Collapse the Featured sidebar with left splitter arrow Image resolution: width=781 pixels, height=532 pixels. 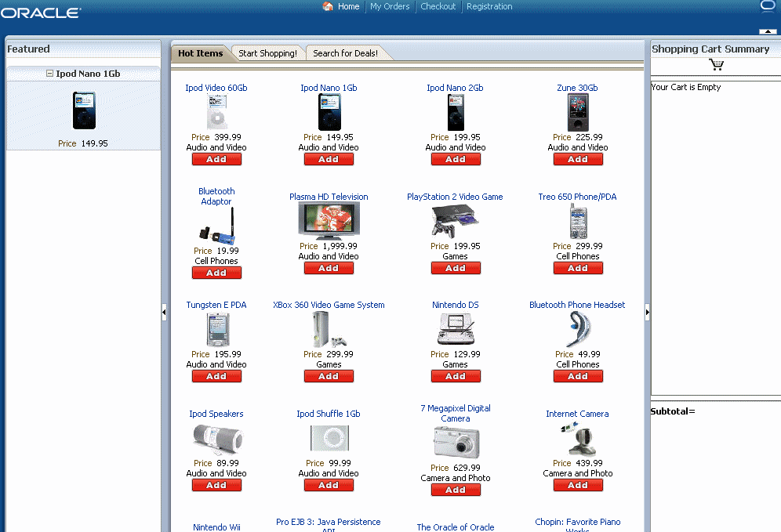click(164, 312)
